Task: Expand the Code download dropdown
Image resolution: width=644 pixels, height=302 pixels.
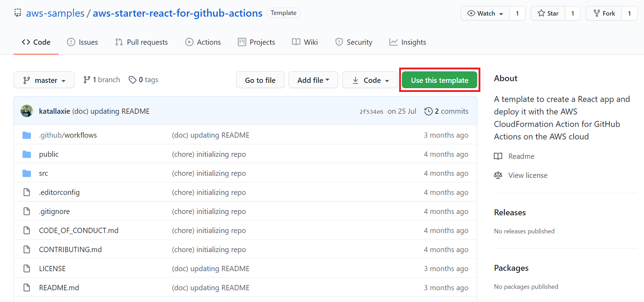Action: pos(370,79)
